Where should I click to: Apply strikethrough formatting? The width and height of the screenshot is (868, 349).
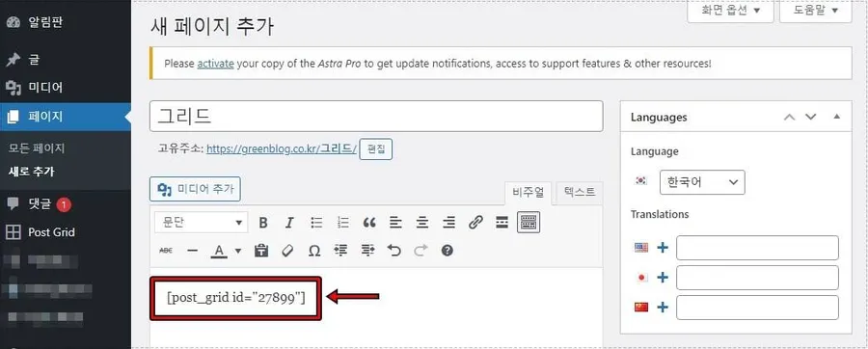click(x=166, y=251)
